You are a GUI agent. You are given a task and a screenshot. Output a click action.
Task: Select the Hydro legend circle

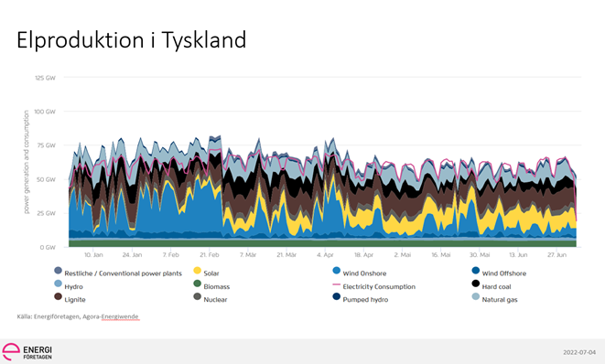coord(58,284)
